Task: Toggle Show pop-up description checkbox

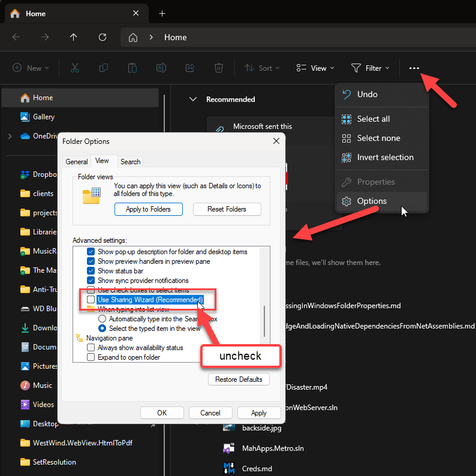Action: click(x=91, y=252)
